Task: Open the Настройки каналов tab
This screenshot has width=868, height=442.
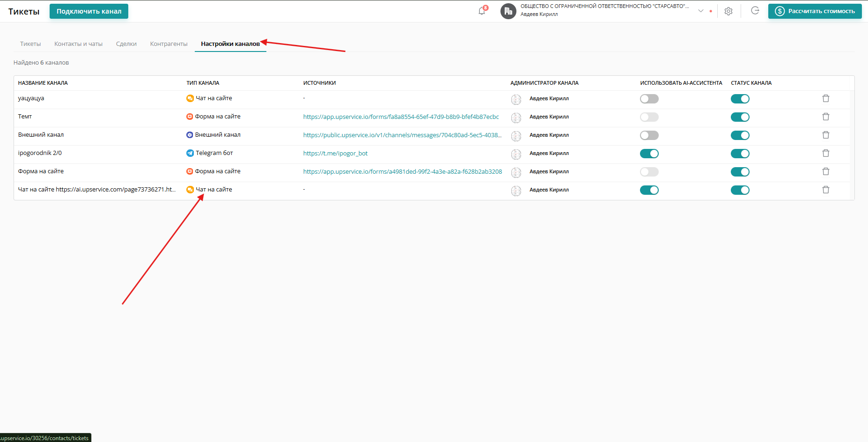Action: (230, 44)
